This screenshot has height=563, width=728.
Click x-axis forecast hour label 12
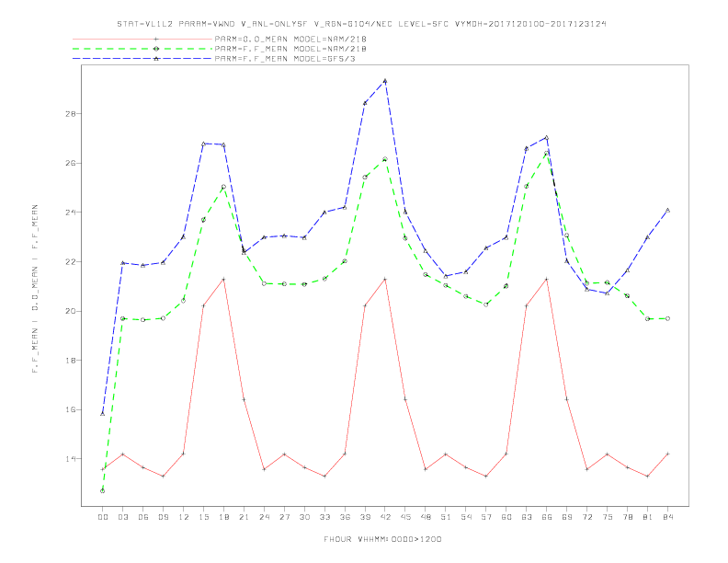184,517
